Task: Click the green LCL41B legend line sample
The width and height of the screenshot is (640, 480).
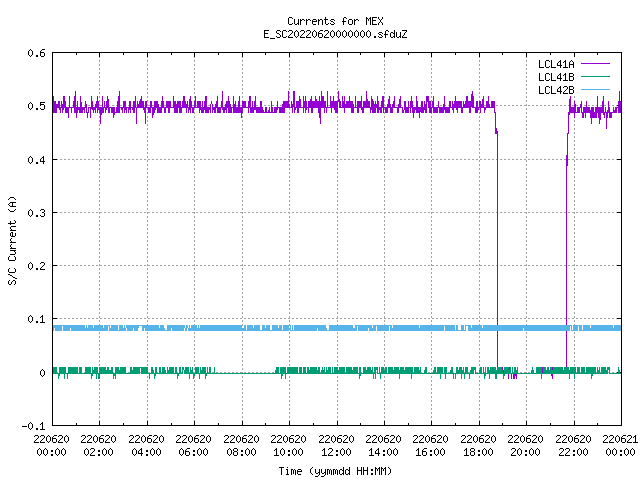Action: click(595, 76)
